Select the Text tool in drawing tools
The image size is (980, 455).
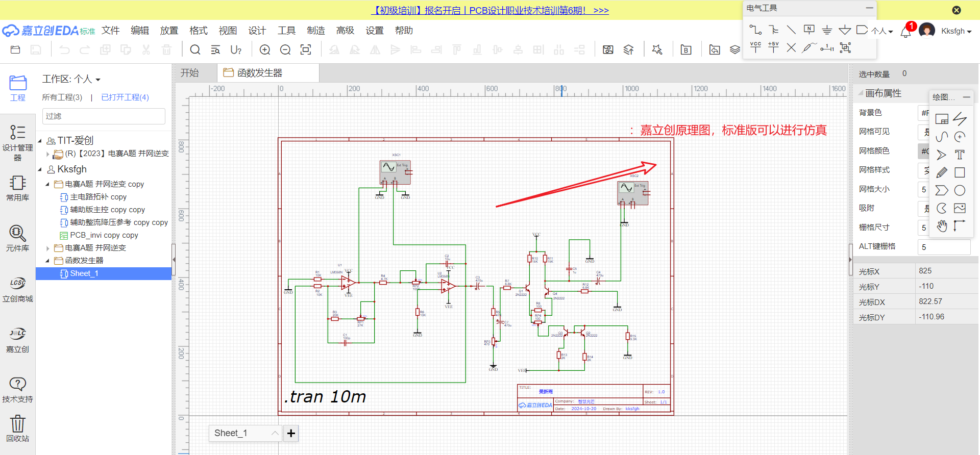[x=960, y=155]
